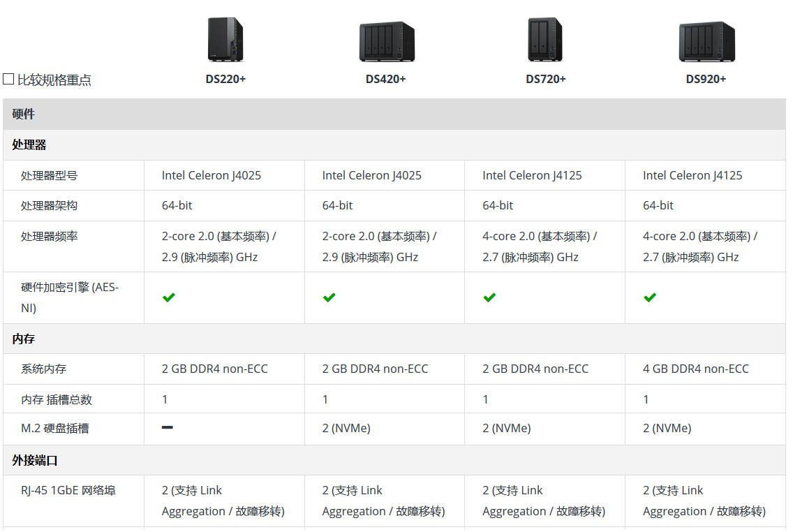Collapse the 硬件 section header
Screen dimensions: 793x532
click(24, 114)
